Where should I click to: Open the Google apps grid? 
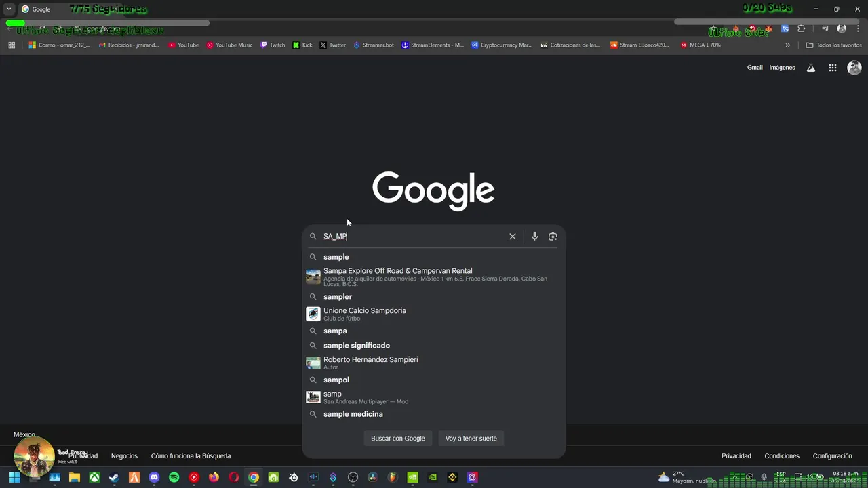833,68
